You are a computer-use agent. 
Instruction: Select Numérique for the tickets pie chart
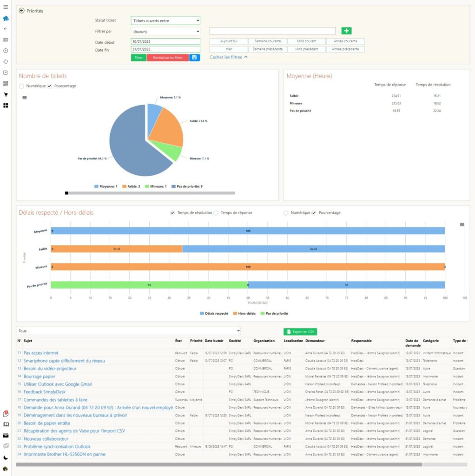click(x=21, y=86)
